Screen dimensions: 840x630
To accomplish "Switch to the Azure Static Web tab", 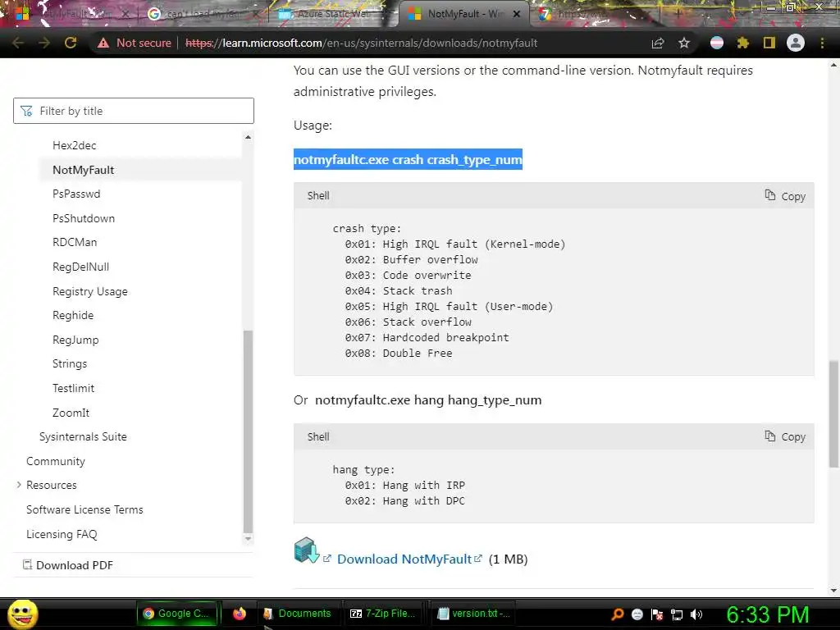I will click(331, 14).
